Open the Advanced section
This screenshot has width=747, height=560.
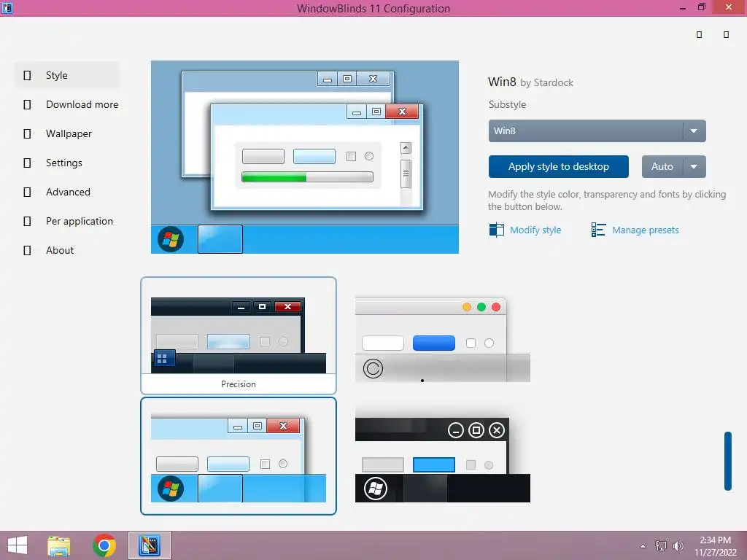66,192
